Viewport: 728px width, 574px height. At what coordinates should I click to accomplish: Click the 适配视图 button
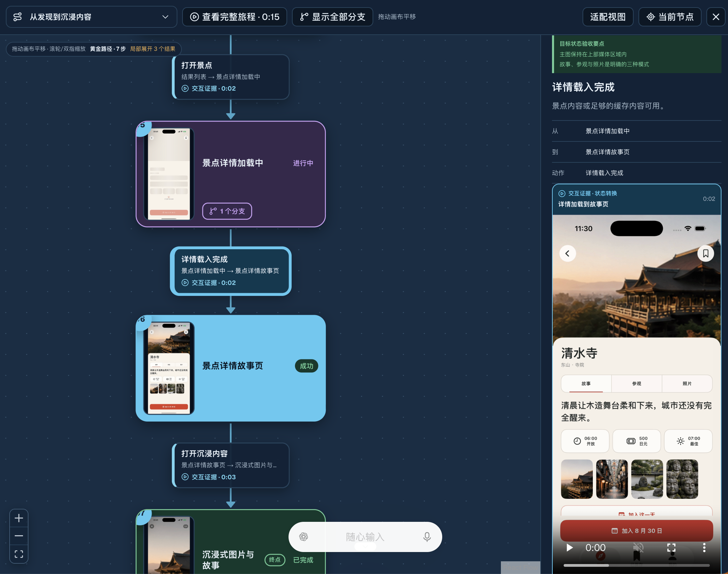click(x=608, y=17)
